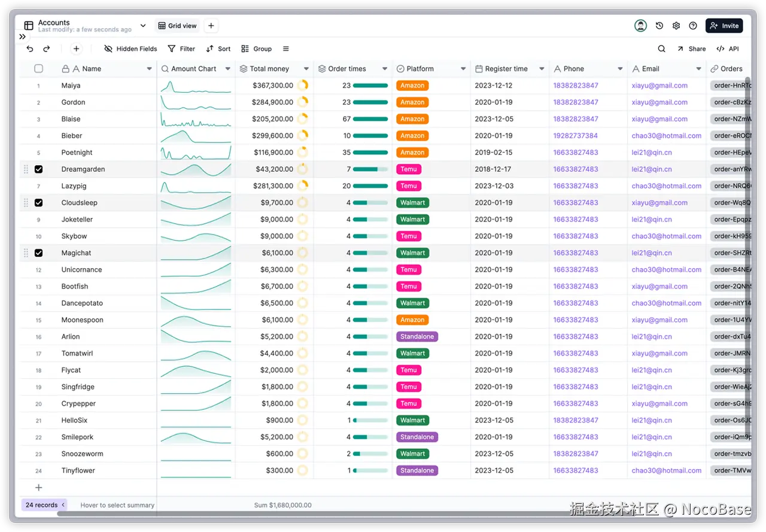This screenshot has width=766, height=532.
Task: Click the progress ring in Maiya row
Action: click(x=303, y=86)
